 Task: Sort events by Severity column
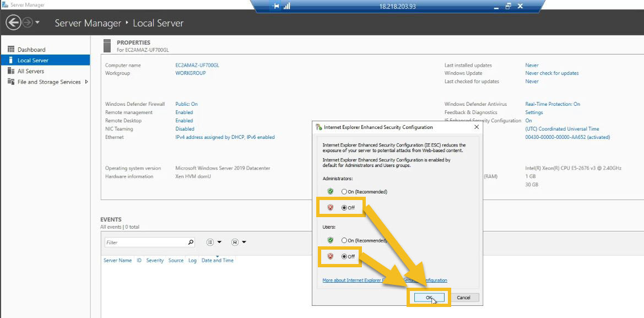pos(155,261)
